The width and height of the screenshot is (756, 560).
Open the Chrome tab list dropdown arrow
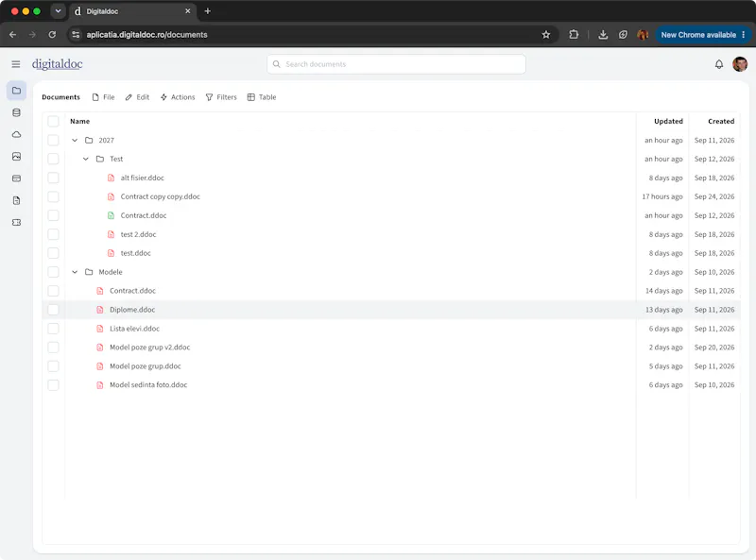(58, 11)
